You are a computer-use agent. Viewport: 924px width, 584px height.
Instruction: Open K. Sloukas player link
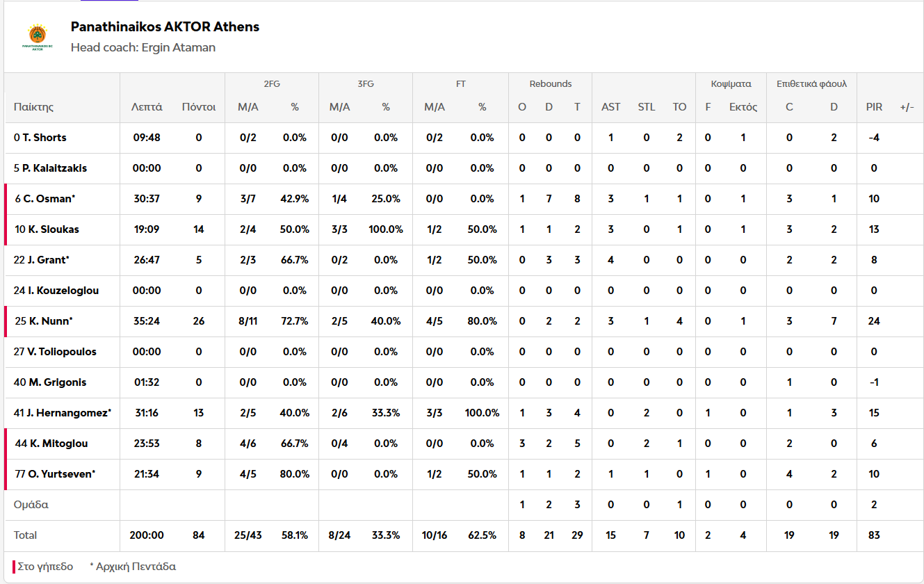[54, 229]
